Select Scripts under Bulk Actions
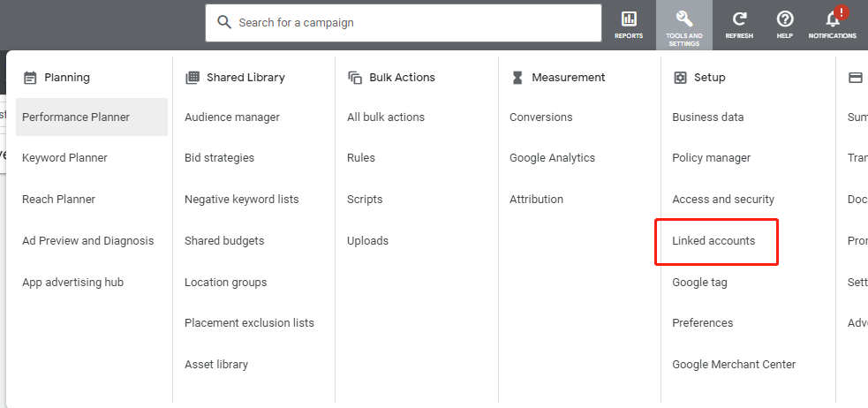This screenshot has width=868, height=408. [365, 200]
